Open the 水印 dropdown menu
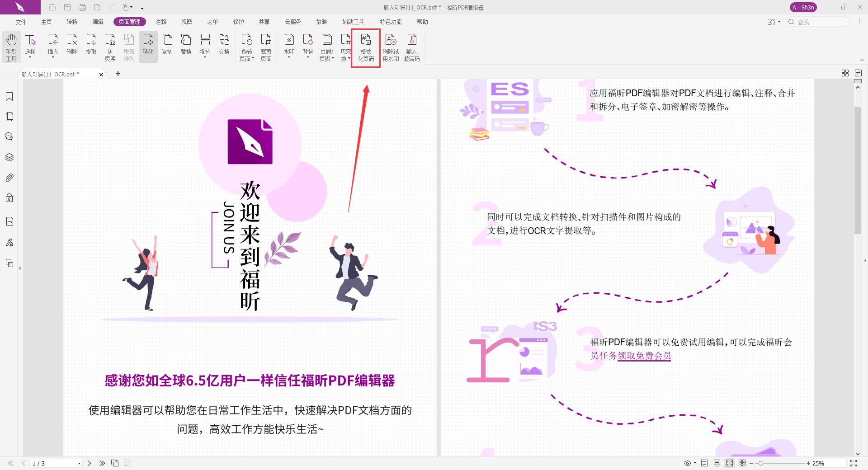The image size is (868, 470). point(289,57)
